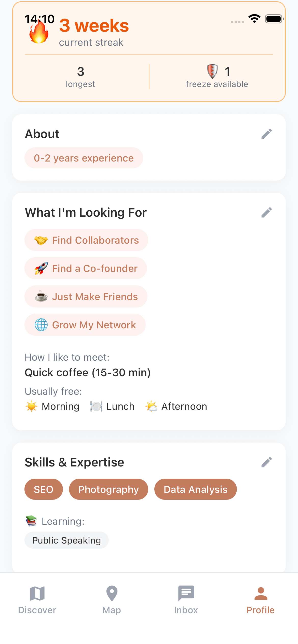This screenshot has height=644, width=298.
Task: Edit the About section pencil icon
Action: (266, 134)
